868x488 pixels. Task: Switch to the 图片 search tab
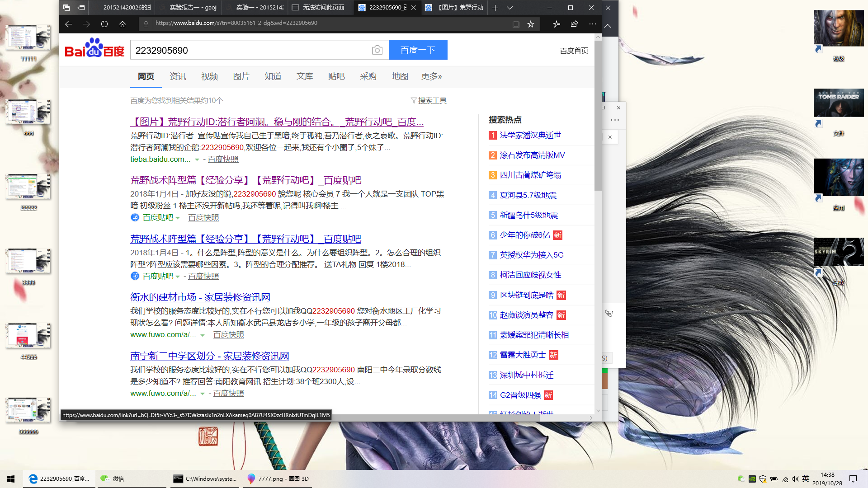coord(241,76)
